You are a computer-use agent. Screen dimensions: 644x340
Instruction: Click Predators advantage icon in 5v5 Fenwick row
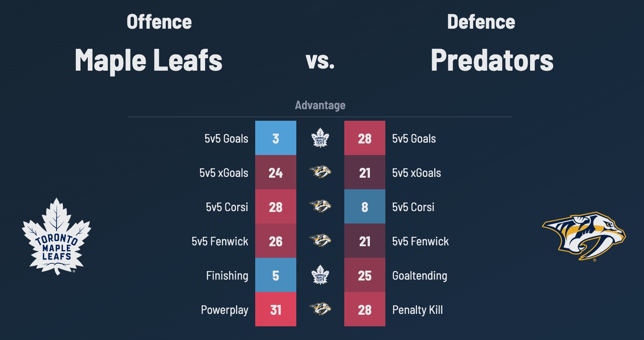click(320, 241)
